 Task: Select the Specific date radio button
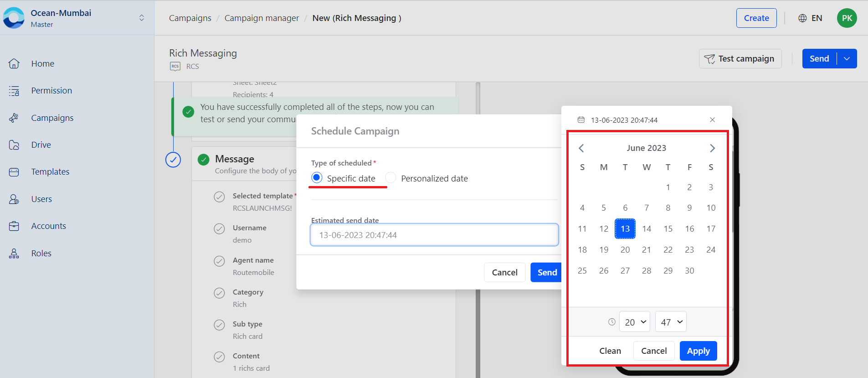[x=317, y=177]
